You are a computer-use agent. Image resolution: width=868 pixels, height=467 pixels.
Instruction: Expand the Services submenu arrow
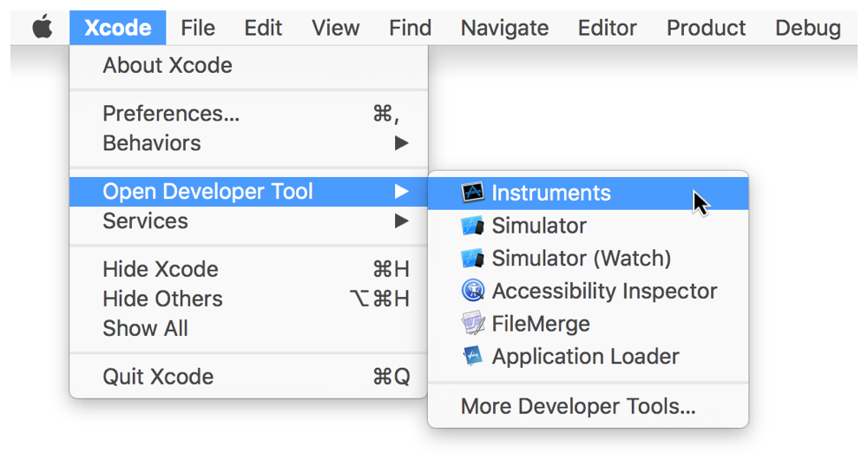coord(401,220)
